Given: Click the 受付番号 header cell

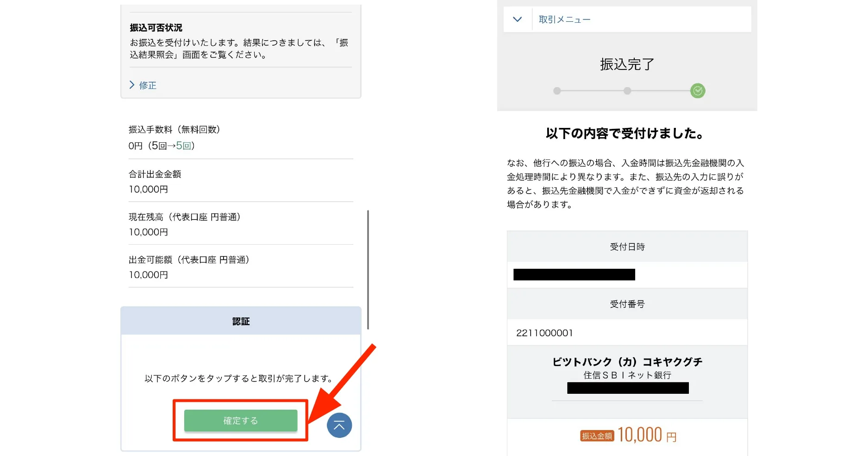Looking at the screenshot, I should [628, 304].
